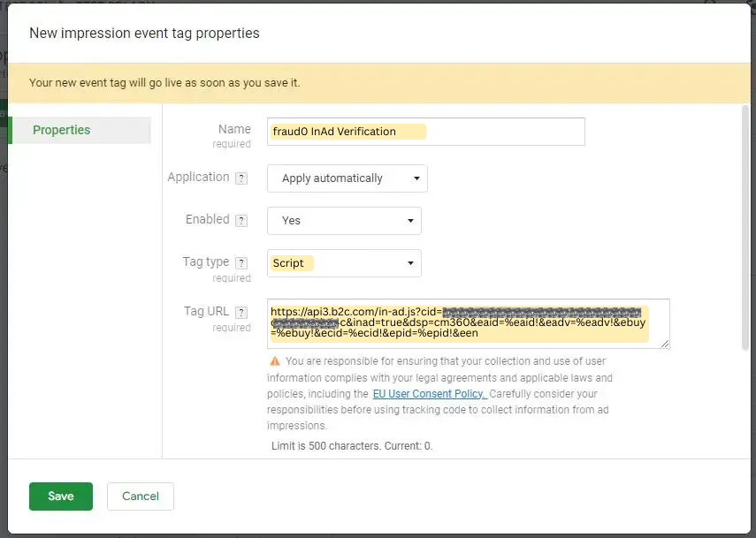Cancel the event tag creation

pos(140,496)
